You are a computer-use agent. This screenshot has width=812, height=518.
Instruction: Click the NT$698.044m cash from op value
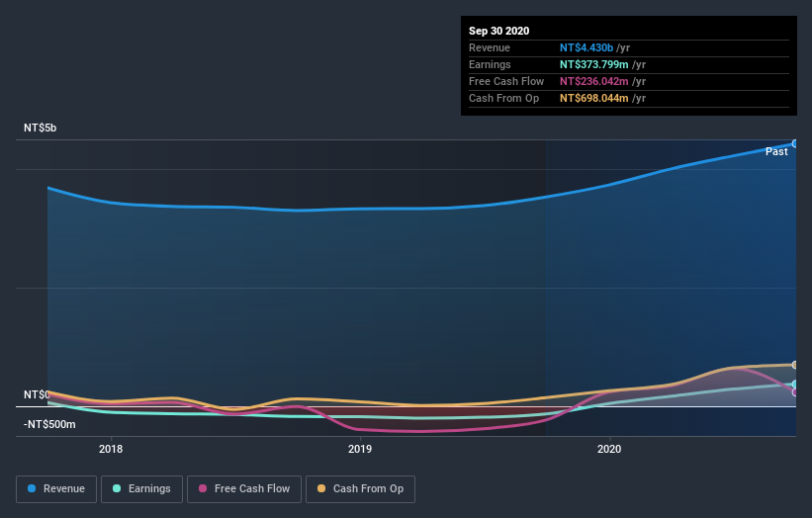(594, 98)
